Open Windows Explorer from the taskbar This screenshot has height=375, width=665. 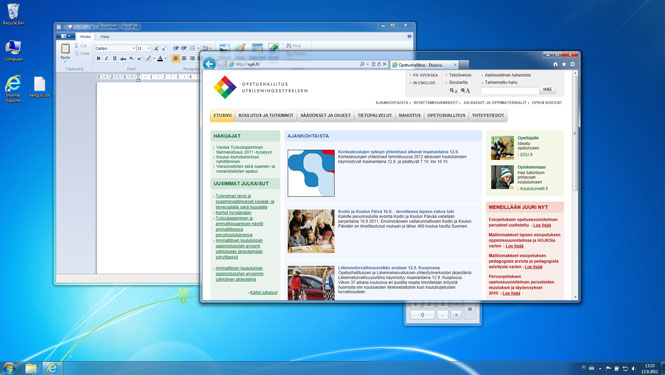(31, 368)
